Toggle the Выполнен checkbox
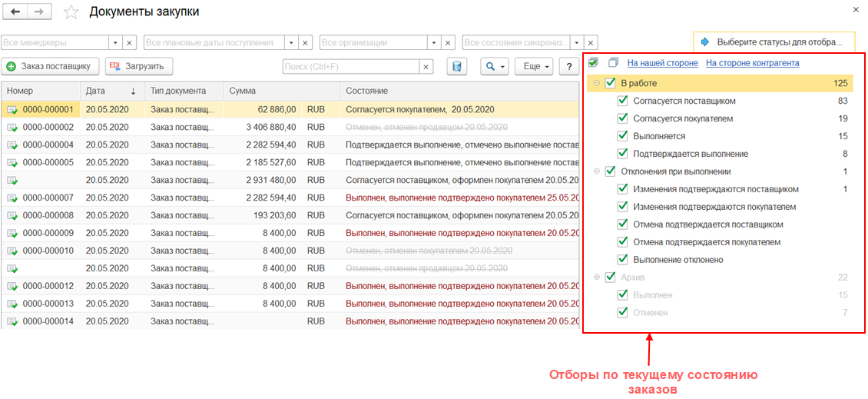Image resolution: width=868 pixels, height=399 pixels. coord(622,294)
